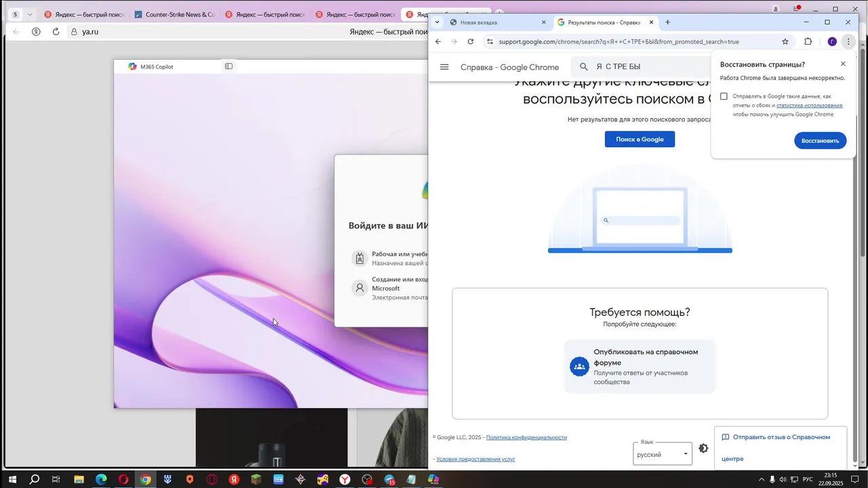Screen dimensions: 868x488
Task: Bookmark this page with the star icon
Action: coord(785,41)
